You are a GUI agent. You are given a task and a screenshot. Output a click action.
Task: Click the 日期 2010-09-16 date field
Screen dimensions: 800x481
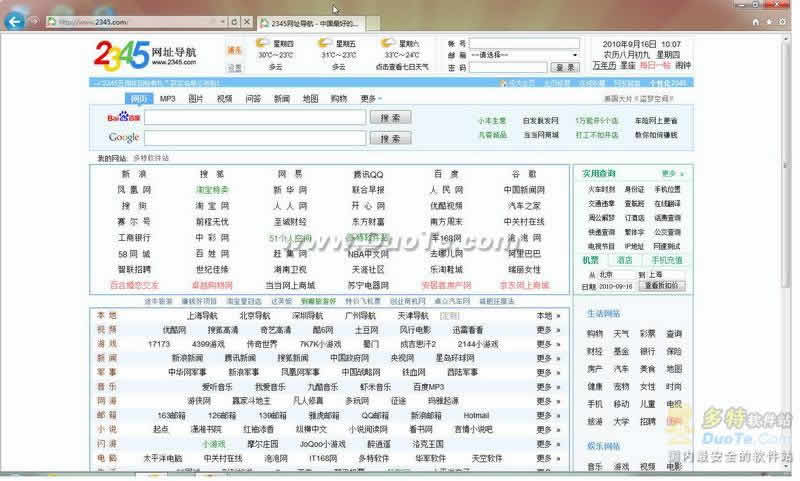tap(615, 287)
